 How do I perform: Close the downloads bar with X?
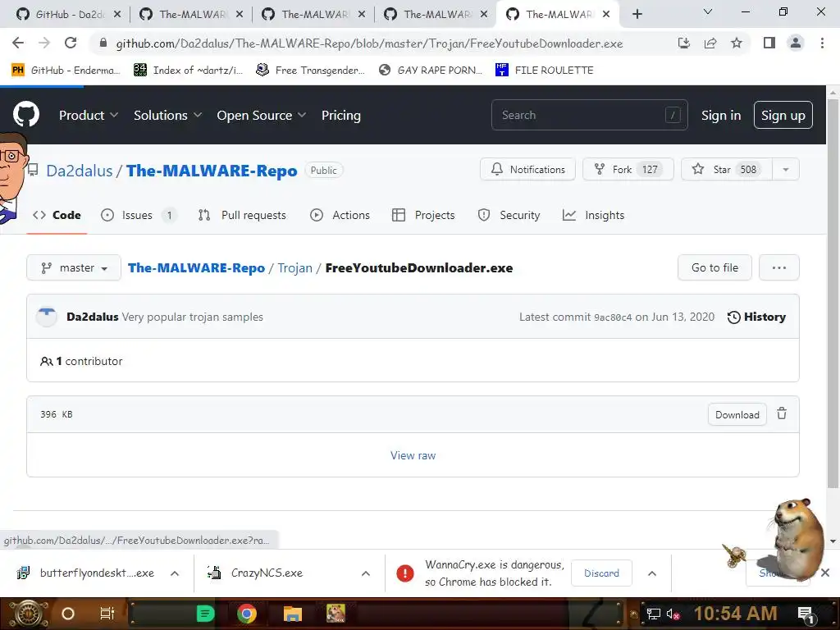(x=825, y=573)
